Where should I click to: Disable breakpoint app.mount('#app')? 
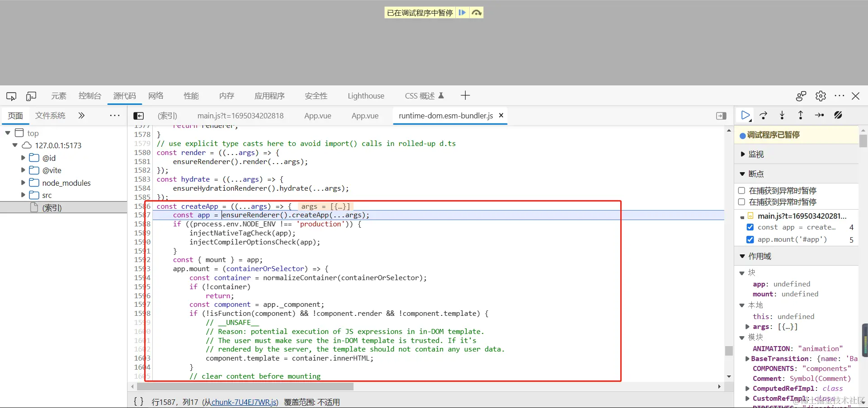750,239
